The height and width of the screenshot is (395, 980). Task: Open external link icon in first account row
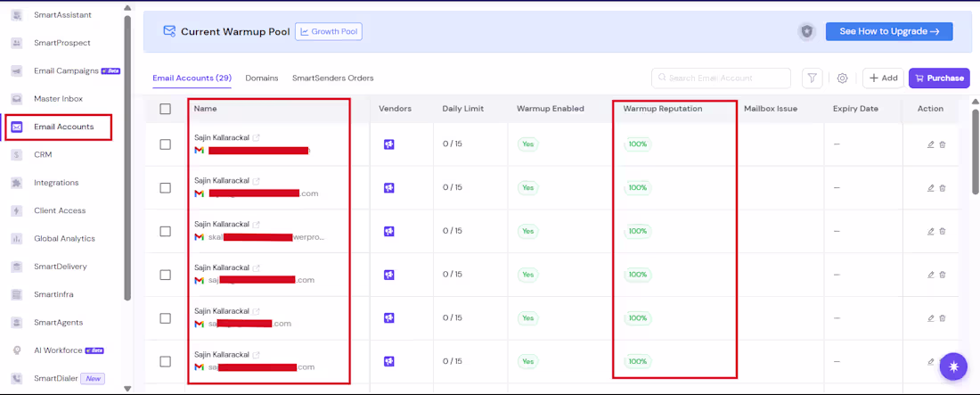click(x=257, y=137)
